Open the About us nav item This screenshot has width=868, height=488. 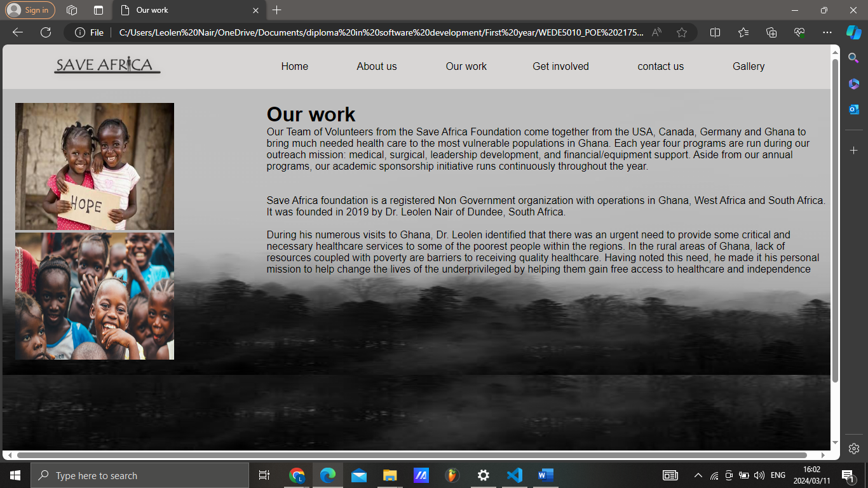pos(376,66)
